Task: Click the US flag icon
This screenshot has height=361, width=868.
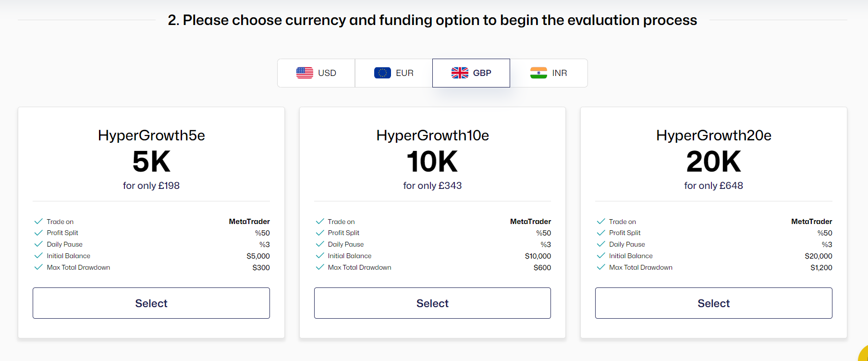Action: pos(305,73)
